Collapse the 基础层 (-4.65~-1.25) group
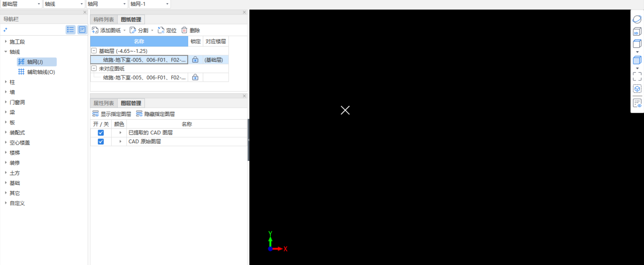This screenshot has width=644, height=265. (94, 51)
